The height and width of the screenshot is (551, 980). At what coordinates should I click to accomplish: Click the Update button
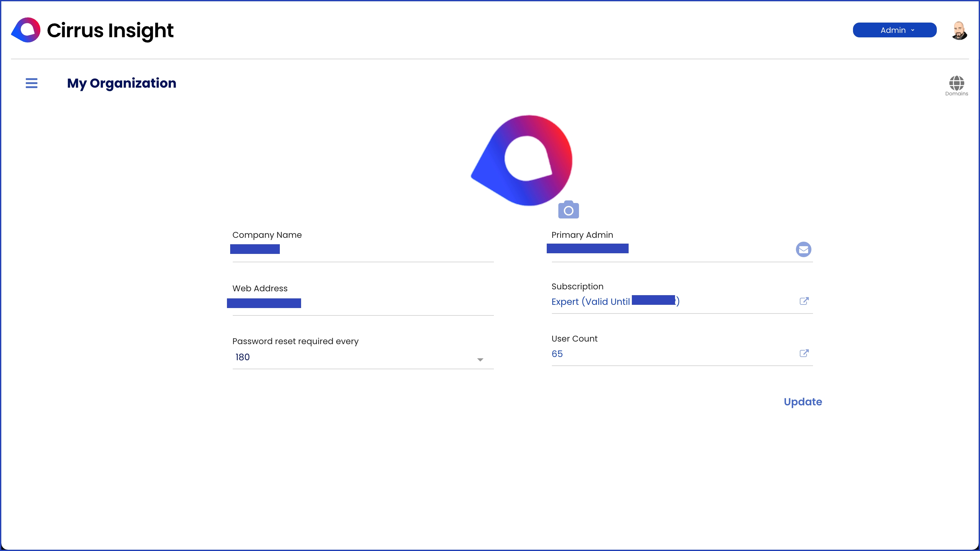[803, 401]
